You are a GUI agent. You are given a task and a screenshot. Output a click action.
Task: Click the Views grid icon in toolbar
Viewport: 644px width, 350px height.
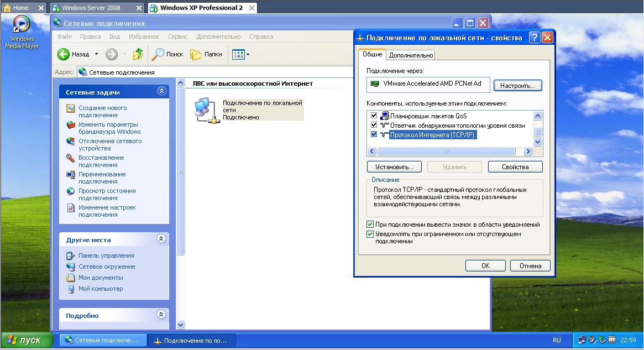238,54
